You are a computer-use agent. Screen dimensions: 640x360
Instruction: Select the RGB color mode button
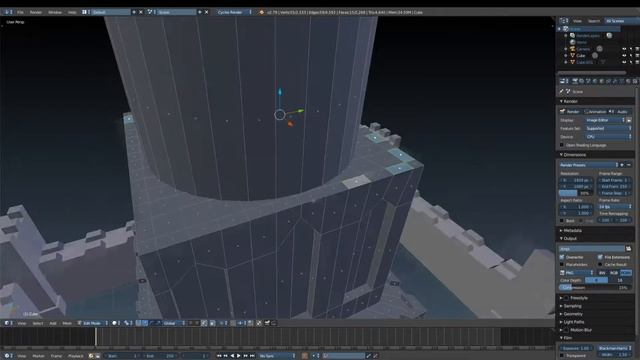click(x=614, y=273)
